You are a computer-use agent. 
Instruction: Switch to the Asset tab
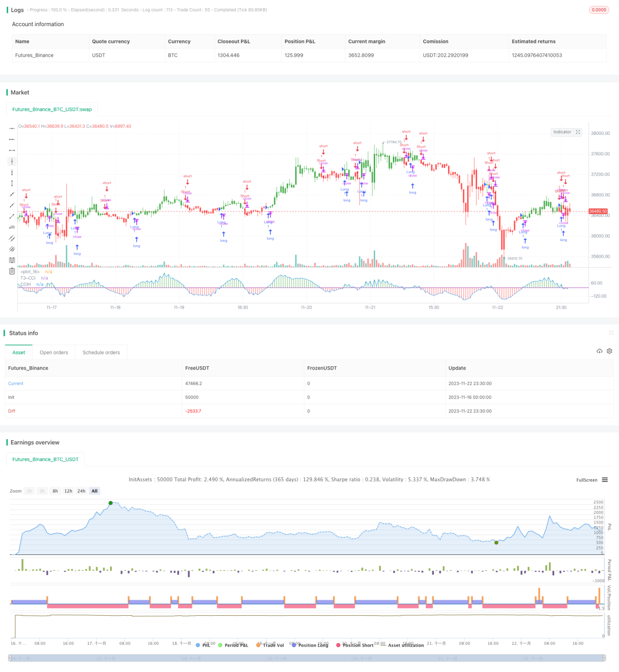click(x=19, y=352)
